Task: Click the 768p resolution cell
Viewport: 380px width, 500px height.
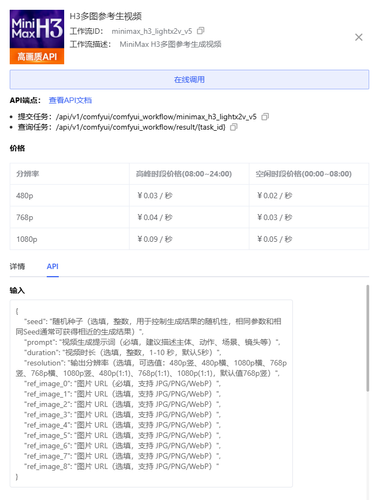Action: 69,217
